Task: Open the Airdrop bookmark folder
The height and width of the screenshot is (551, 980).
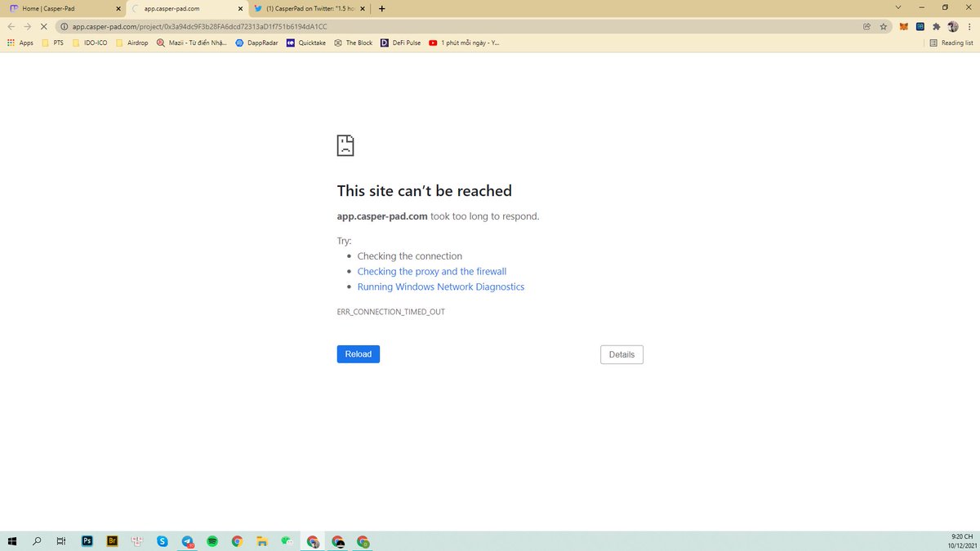Action: click(x=132, y=42)
